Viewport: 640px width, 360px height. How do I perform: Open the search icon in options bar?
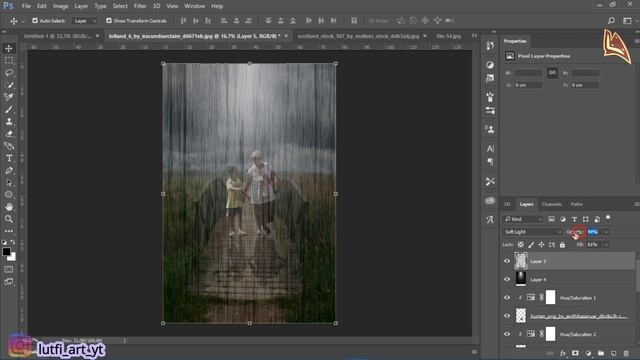611,20
